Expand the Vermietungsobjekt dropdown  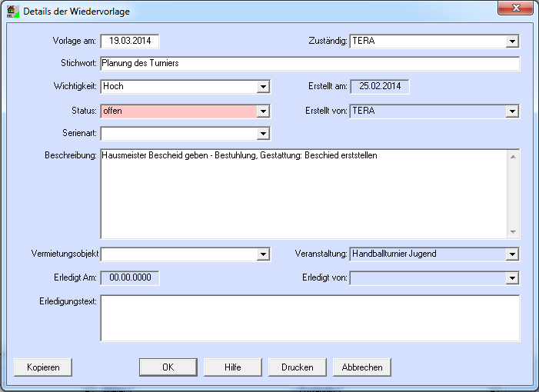263,254
